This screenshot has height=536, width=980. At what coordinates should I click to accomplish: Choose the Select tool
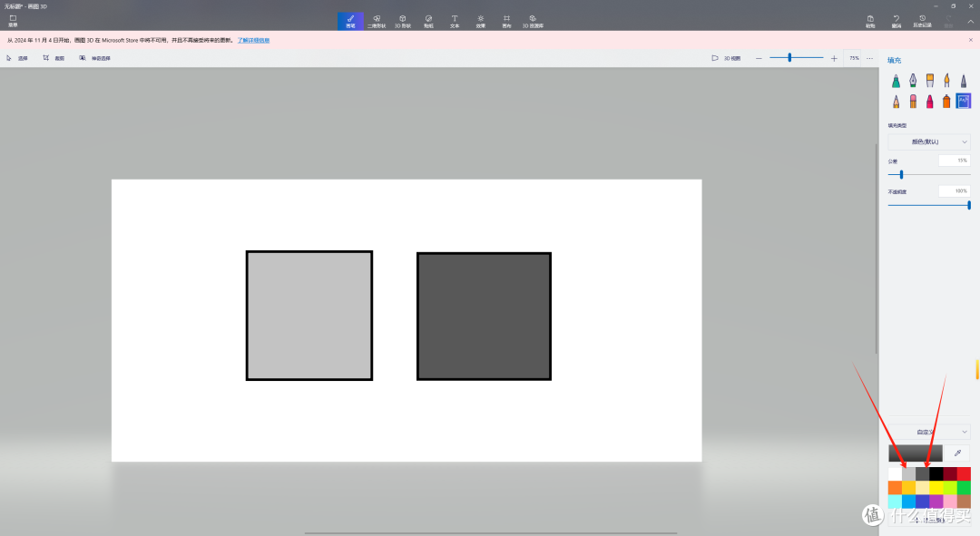click(17, 58)
